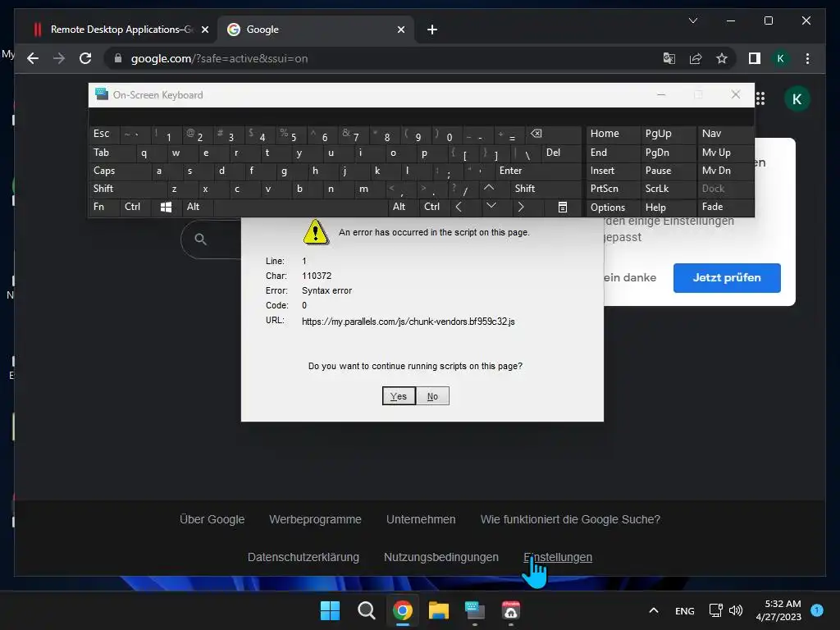This screenshot has height=630, width=840.
Task: Toggle the Caps key on On-Screen Keyboard
Action: (120, 171)
